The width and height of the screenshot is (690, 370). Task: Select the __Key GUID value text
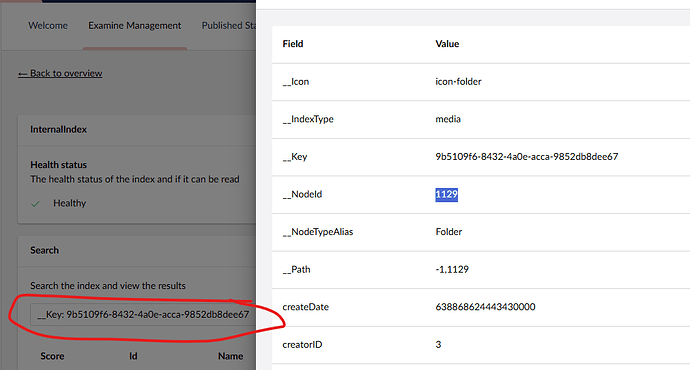tap(527, 157)
